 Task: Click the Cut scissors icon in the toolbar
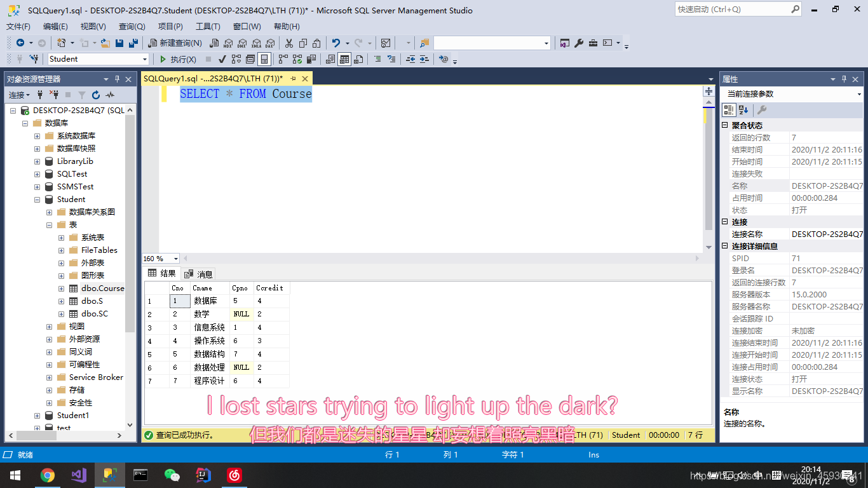(289, 43)
